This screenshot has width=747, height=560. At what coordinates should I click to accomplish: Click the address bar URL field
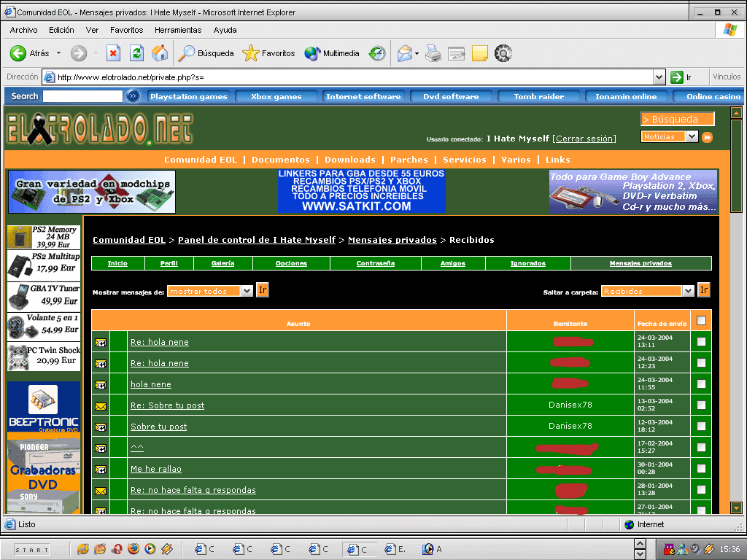348,77
